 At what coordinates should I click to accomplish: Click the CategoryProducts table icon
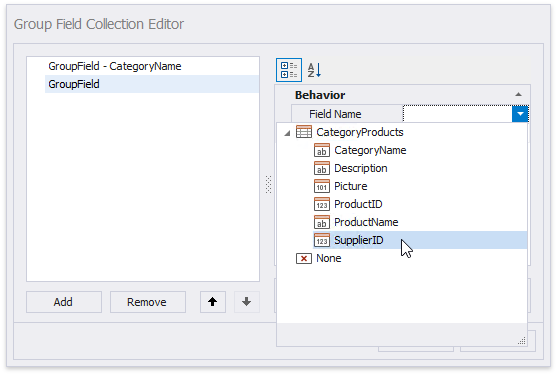click(304, 132)
